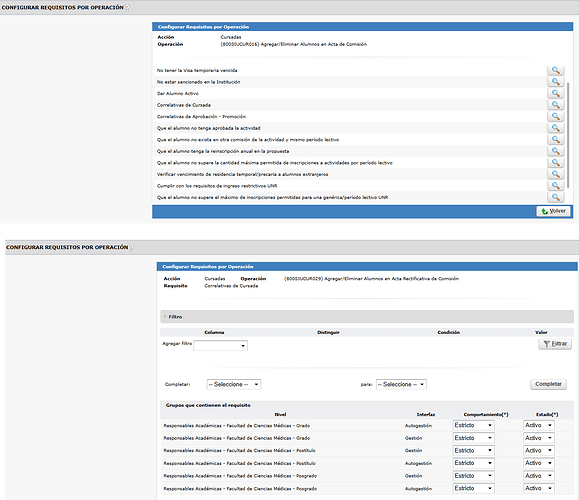Screen dimensions: 579x500
Task: Open the 'Agregar filtro' dropdown
Action: click(220, 346)
